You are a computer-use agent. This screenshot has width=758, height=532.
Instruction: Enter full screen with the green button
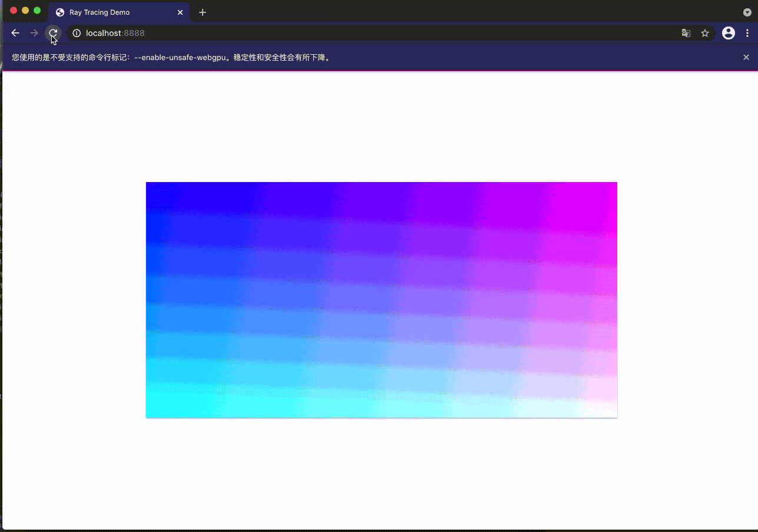coord(37,11)
